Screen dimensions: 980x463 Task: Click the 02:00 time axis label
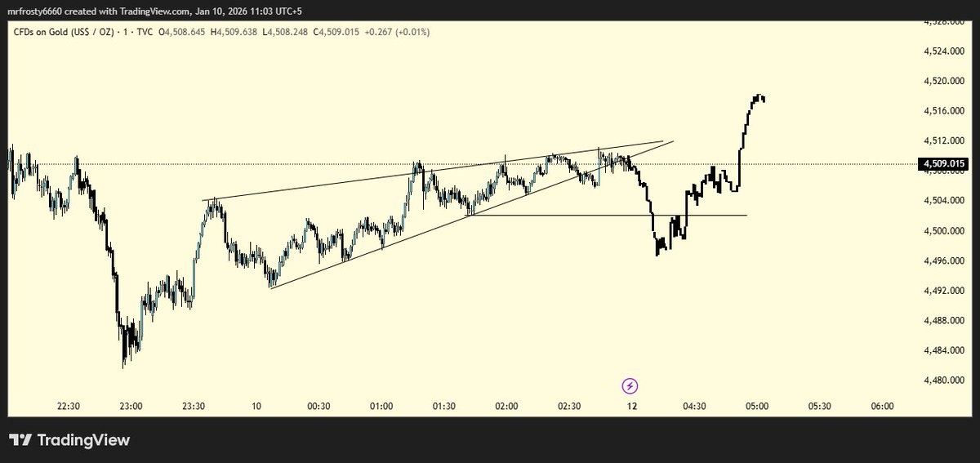[506, 406]
